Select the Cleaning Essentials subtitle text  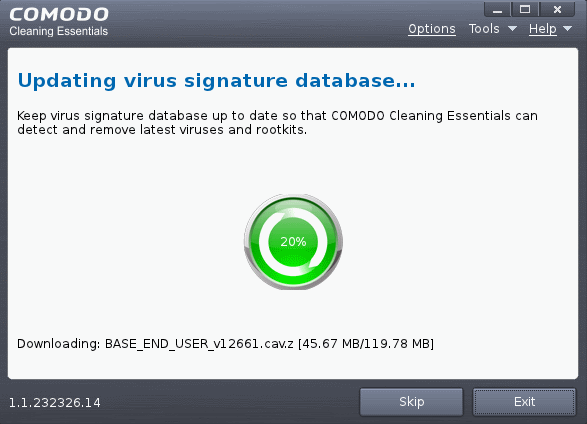(58, 31)
